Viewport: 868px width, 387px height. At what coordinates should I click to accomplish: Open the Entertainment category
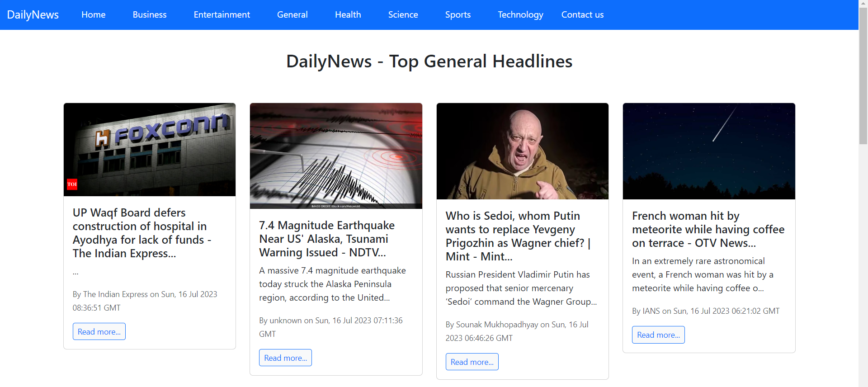coord(222,14)
